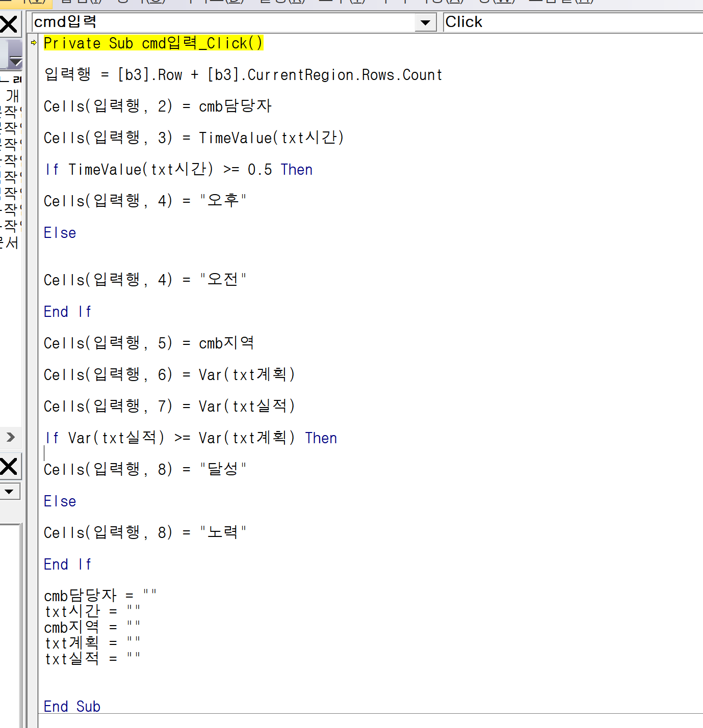Close the Project Explorer panel
The image size is (703, 728).
(x=9, y=24)
